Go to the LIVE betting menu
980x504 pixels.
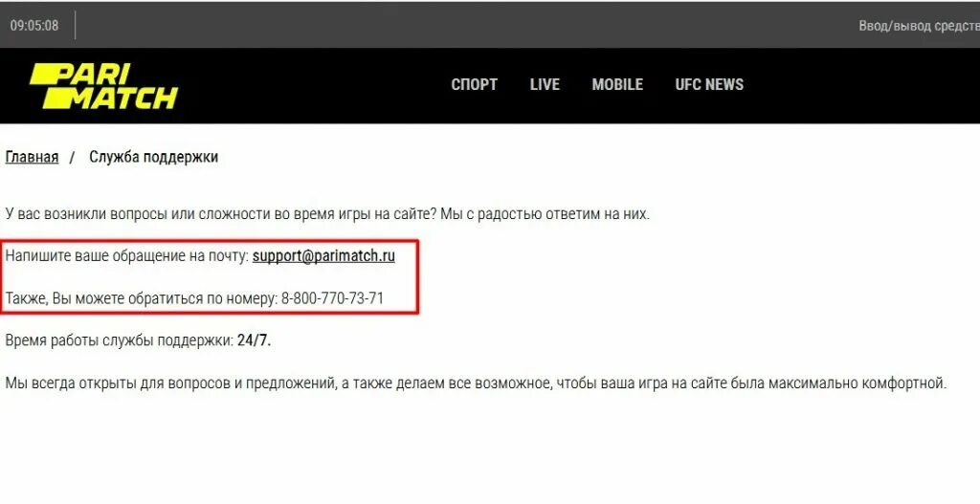[545, 84]
